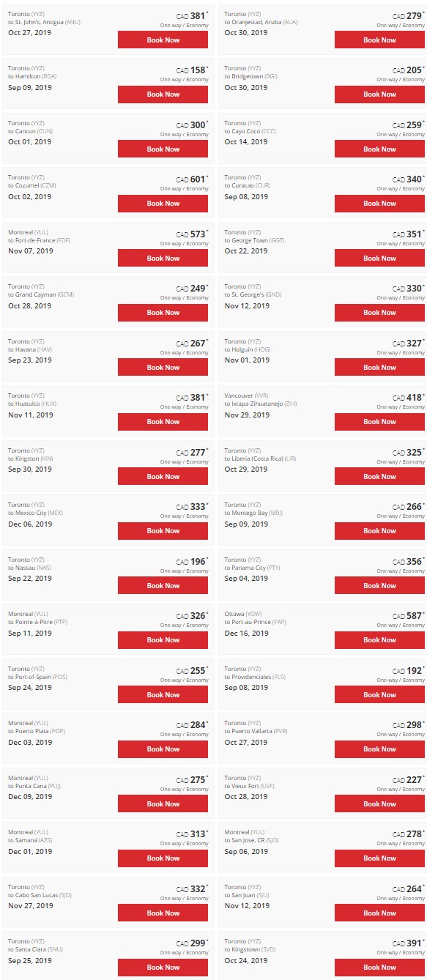Book the Toronto to St. John's, Antigua flight
The width and height of the screenshot is (427, 980).
click(163, 40)
